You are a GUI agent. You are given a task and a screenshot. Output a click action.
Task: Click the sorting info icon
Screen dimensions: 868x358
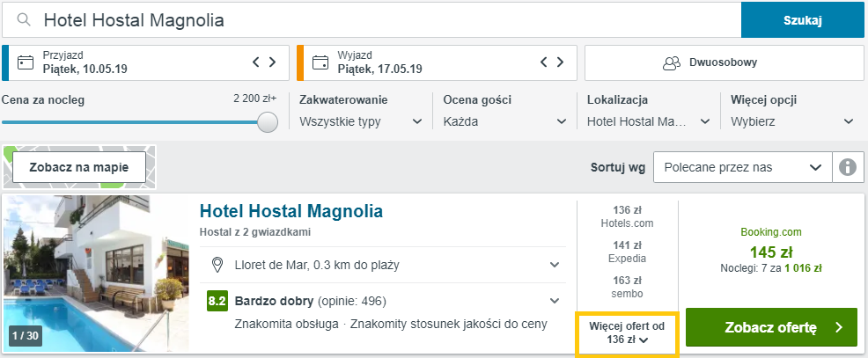pyautogui.click(x=848, y=167)
